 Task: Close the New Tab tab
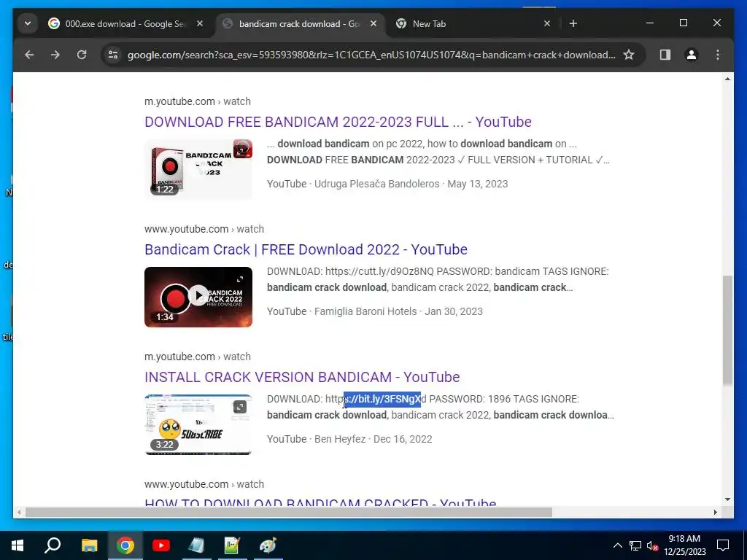pyautogui.click(x=547, y=23)
